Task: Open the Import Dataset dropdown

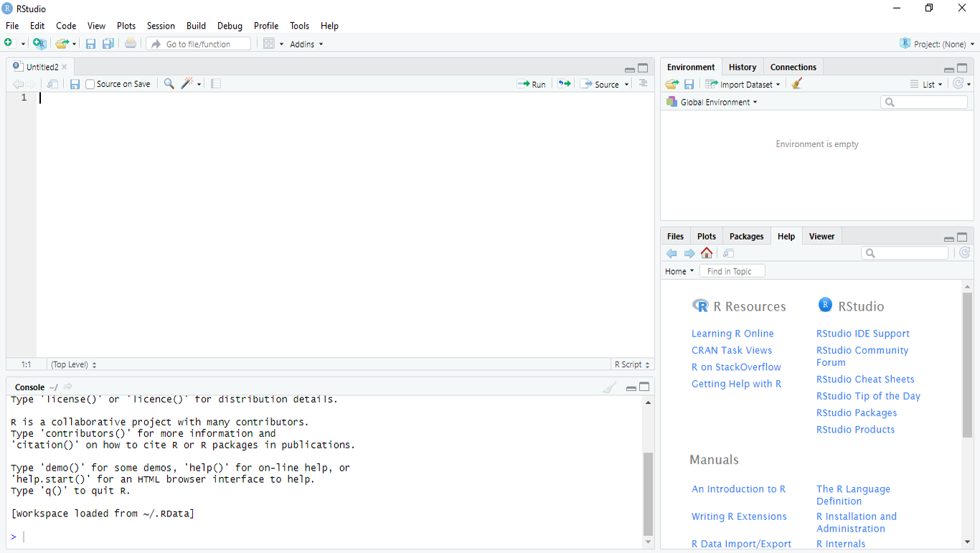Action: (x=743, y=84)
